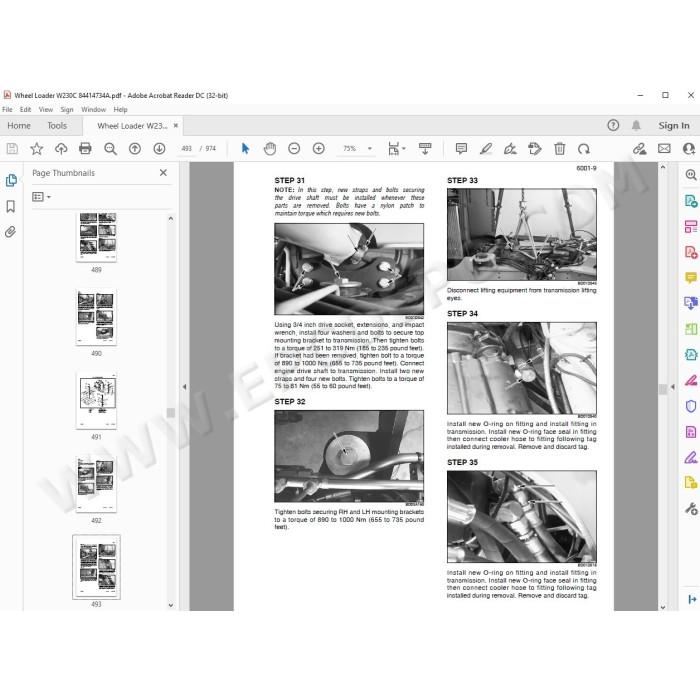Screen dimensions: 700x700
Task: Add a sticky note comment
Action: click(461, 149)
